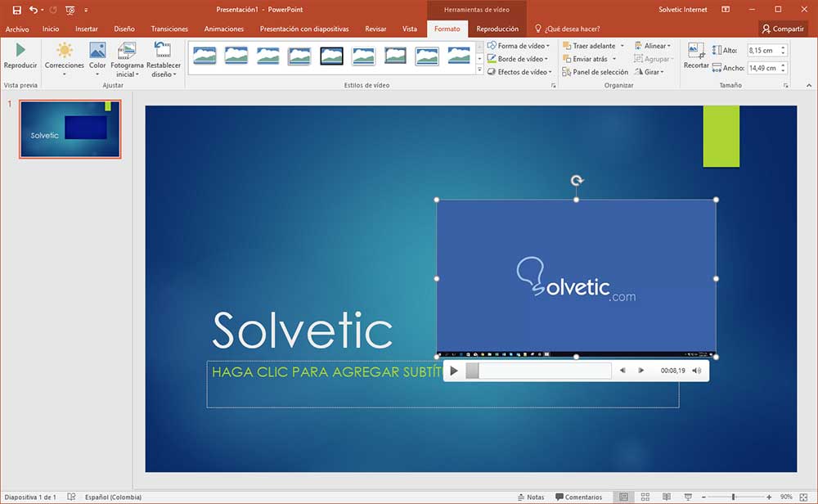Open Panel de selección

[596, 72]
